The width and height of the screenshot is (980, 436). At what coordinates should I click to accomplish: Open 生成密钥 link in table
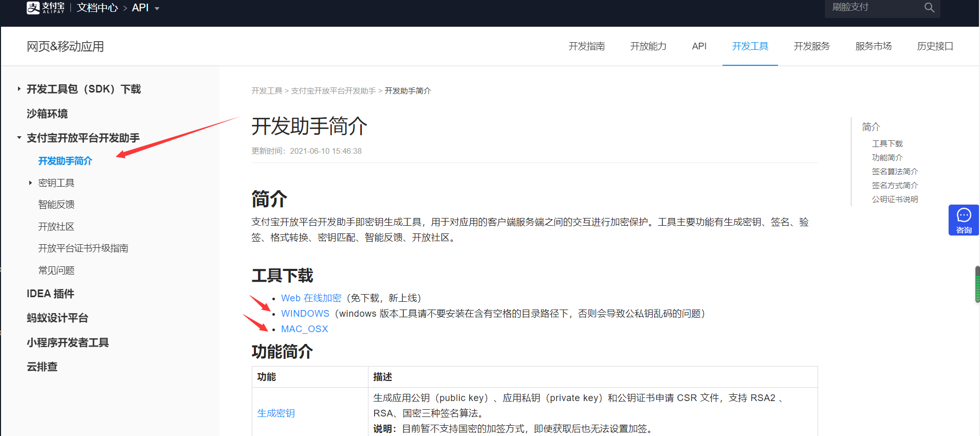click(x=276, y=413)
